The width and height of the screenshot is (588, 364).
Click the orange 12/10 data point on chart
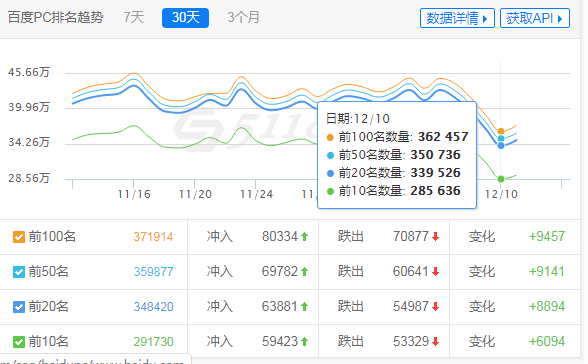click(501, 131)
